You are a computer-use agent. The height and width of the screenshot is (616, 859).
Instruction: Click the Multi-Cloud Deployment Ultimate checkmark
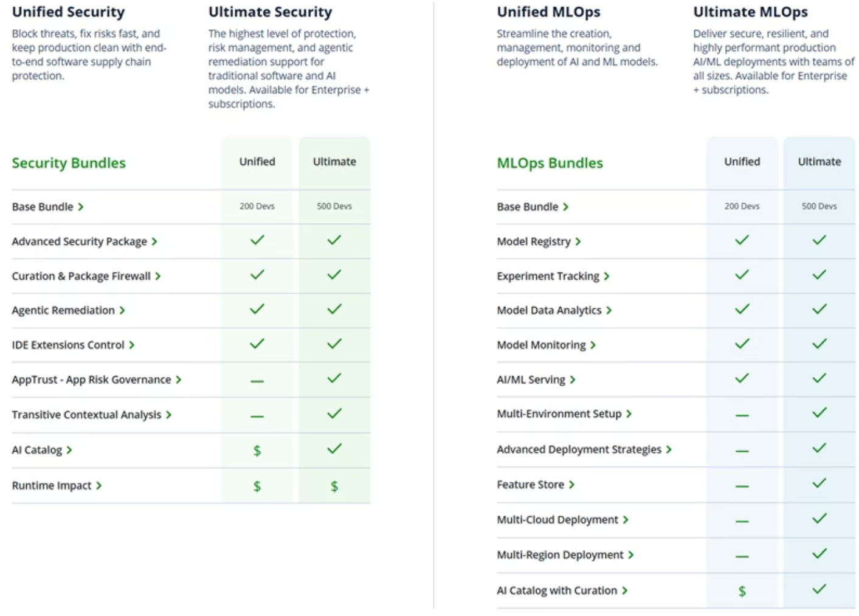819,519
